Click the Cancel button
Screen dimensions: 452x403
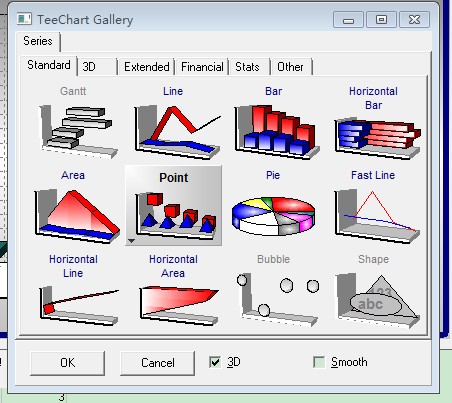(157, 363)
